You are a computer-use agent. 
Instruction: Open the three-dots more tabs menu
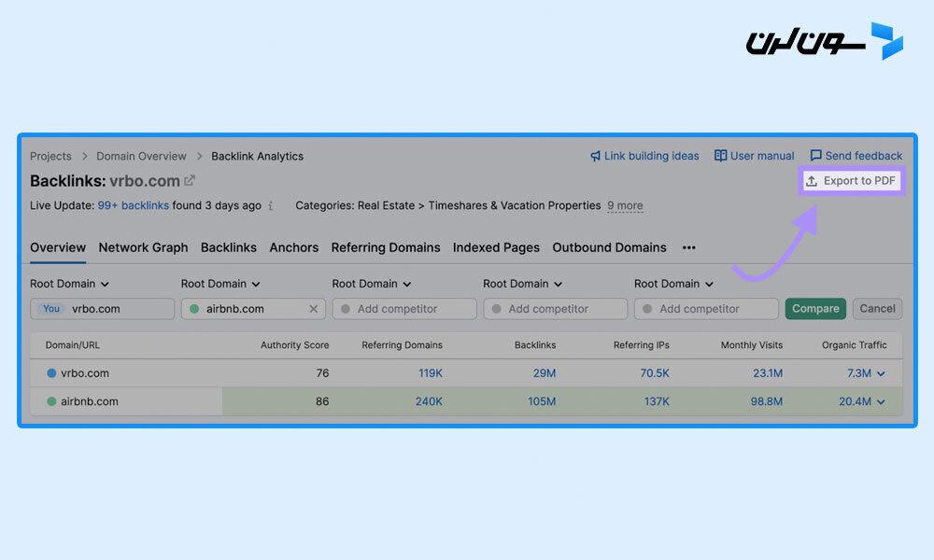pyautogui.click(x=688, y=247)
